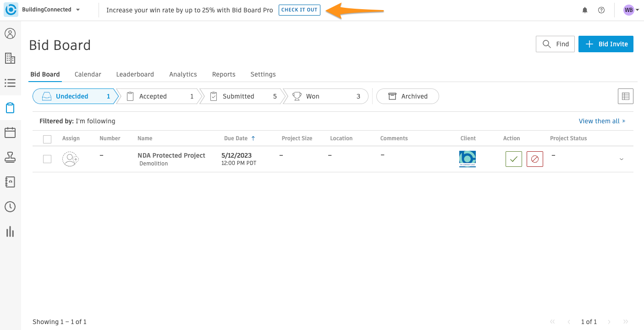The width and height of the screenshot is (644, 330).
Task: Click the Comments column header
Action: tap(394, 138)
